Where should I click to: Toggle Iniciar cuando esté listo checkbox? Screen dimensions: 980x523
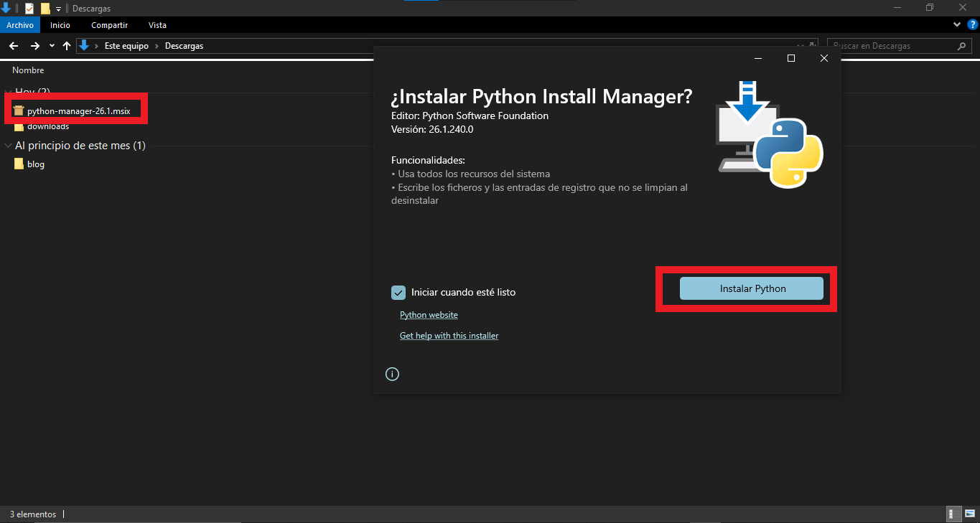pos(398,292)
